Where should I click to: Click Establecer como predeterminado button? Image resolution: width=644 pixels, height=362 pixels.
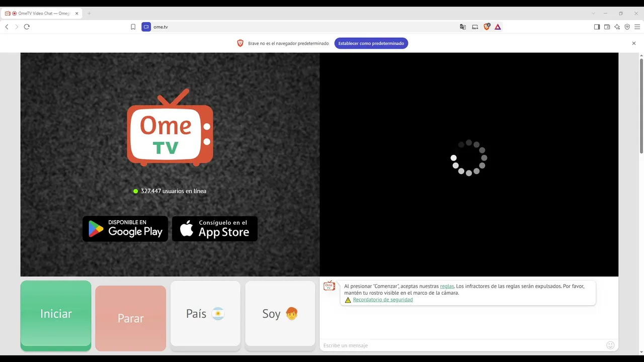click(x=371, y=43)
